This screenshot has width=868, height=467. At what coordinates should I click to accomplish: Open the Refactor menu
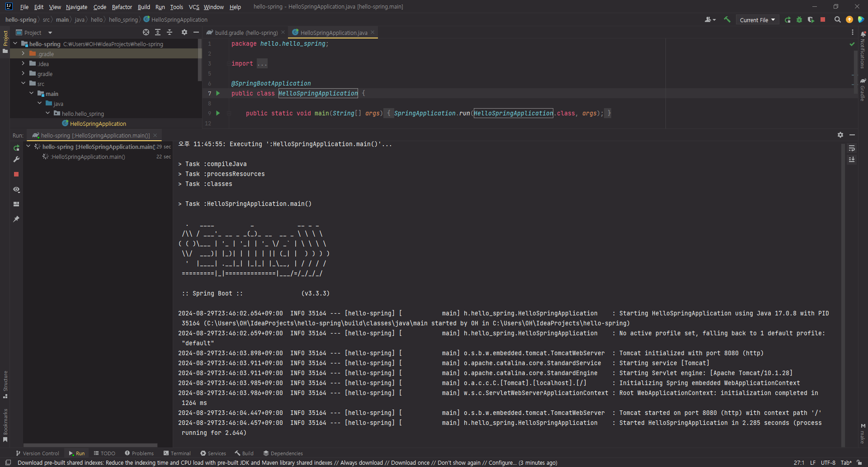[122, 7]
